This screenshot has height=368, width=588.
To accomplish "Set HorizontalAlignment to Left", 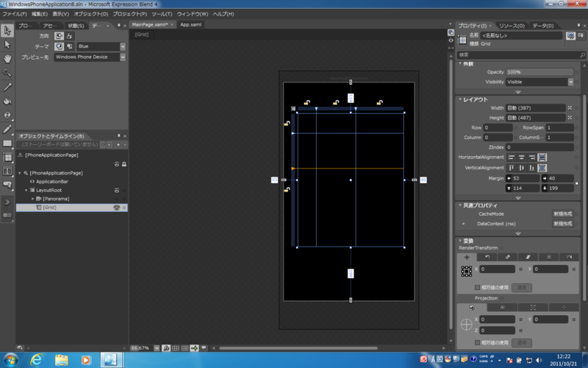I will pyautogui.click(x=512, y=158).
